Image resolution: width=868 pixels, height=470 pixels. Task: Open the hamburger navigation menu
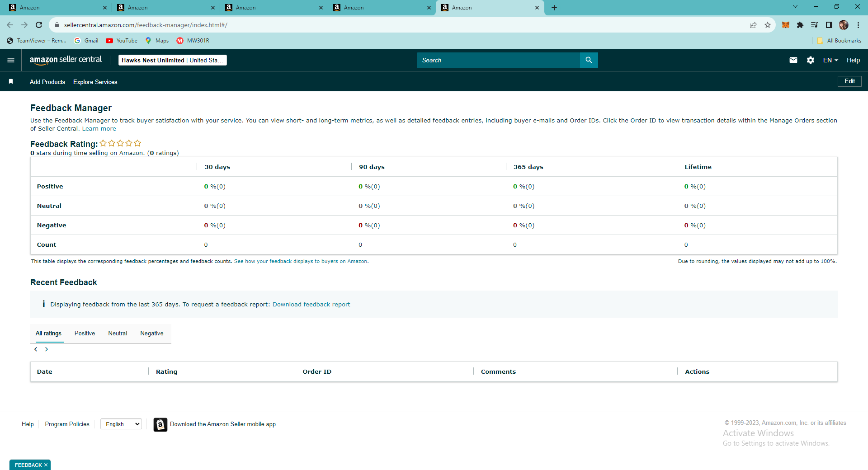tap(11, 60)
